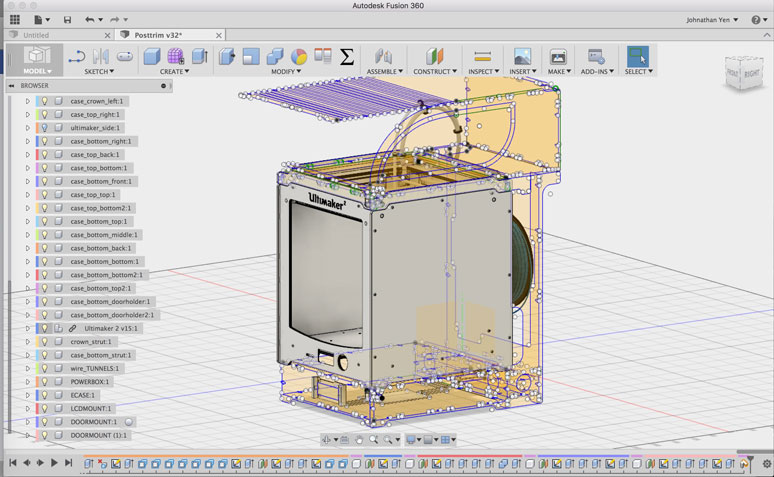Screen dimensions: 774x477
Task: Select the Press Pull tool icon
Action: tap(227, 56)
